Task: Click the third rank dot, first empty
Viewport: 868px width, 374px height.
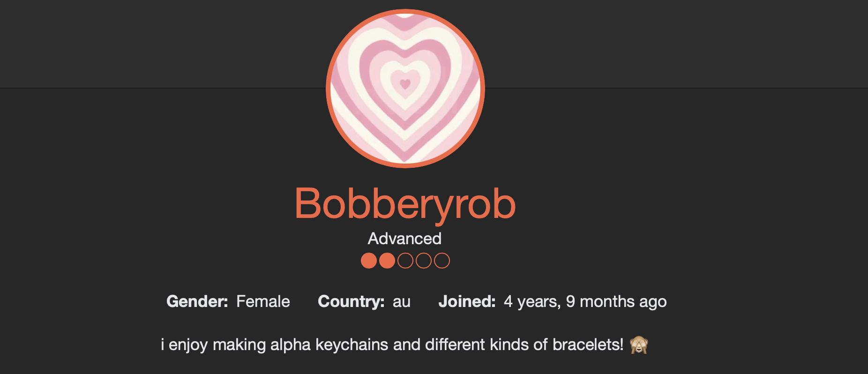Action: 405,261
